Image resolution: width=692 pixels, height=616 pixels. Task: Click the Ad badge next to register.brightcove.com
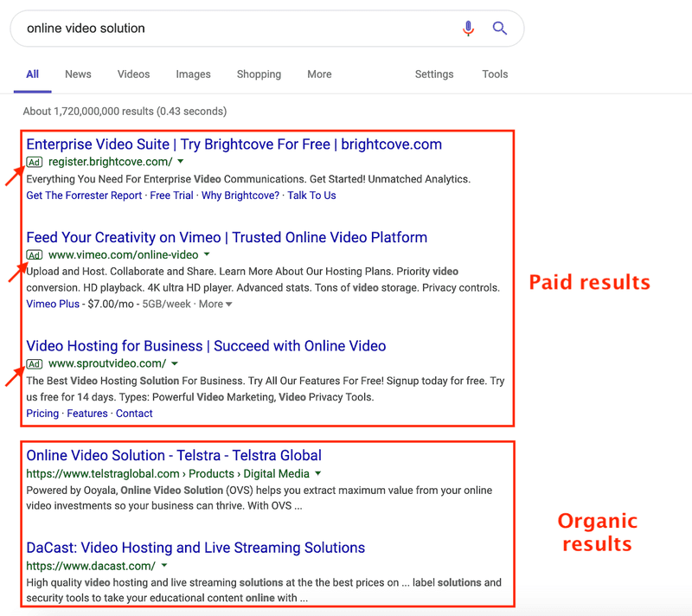click(35, 162)
